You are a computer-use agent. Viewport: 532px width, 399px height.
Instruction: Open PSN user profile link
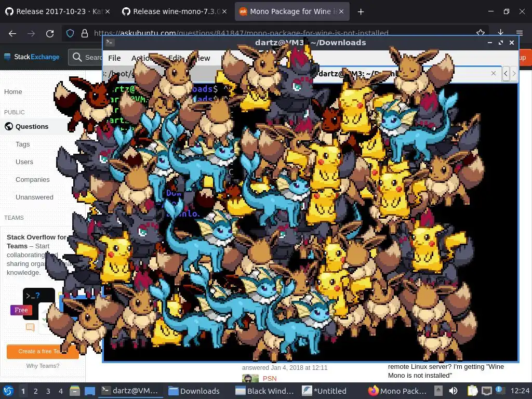270,378
